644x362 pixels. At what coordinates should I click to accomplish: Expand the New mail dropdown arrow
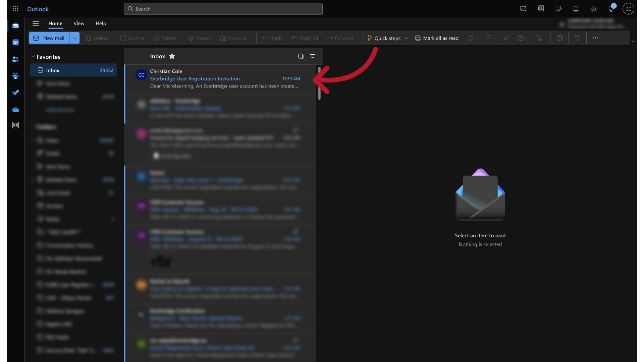coord(74,38)
